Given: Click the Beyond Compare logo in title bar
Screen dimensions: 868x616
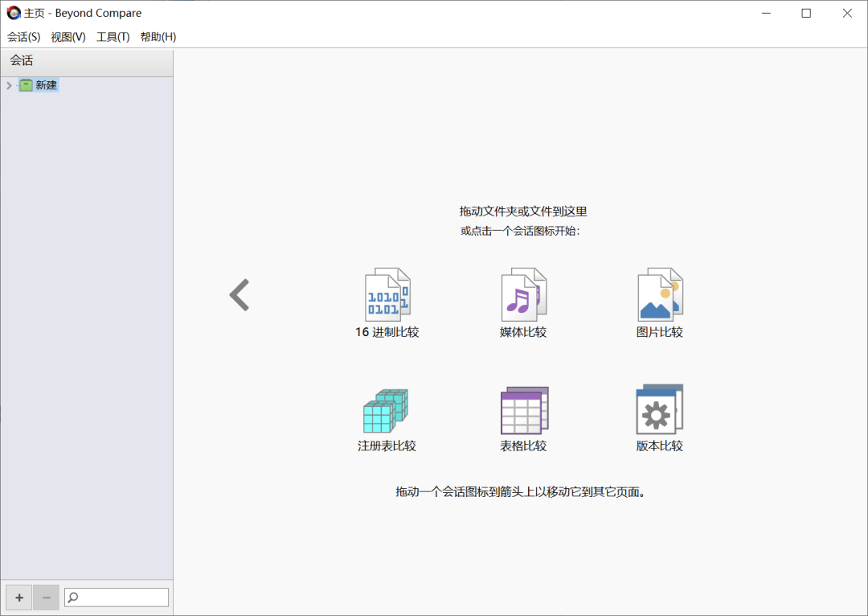Looking at the screenshot, I should 14,13.
